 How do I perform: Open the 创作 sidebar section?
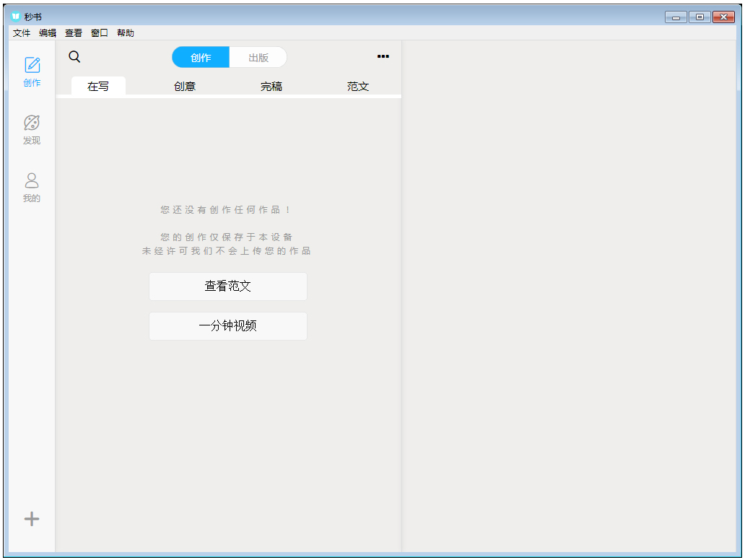point(32,71)
